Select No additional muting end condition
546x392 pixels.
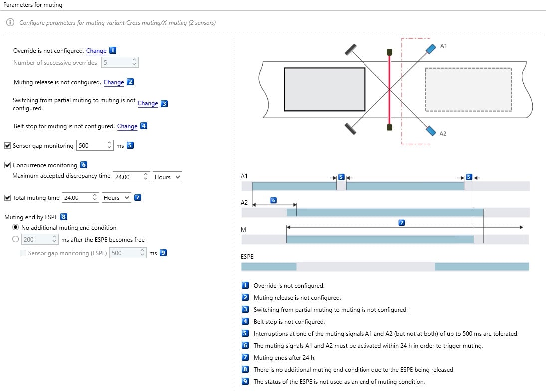[x=15, y=227]
